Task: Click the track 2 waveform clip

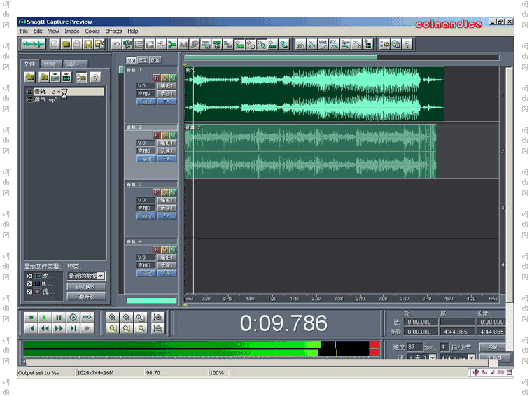Action: tap(310, 151)
